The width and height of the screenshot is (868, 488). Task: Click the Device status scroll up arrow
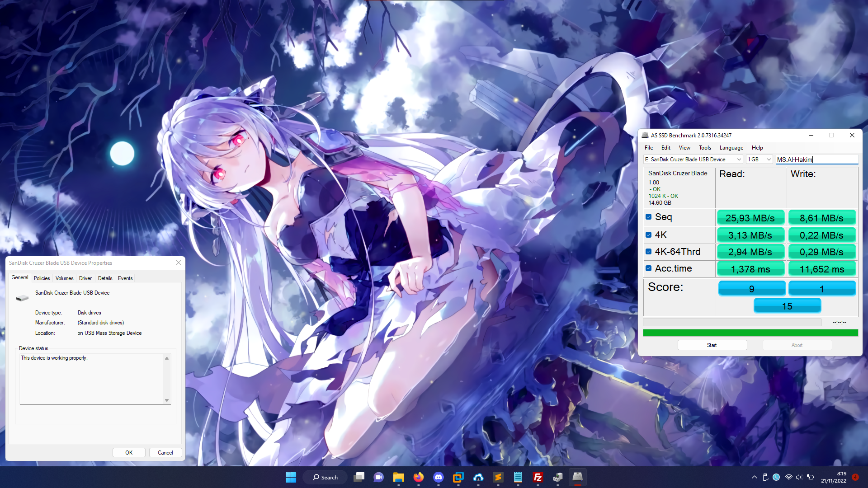167,358
